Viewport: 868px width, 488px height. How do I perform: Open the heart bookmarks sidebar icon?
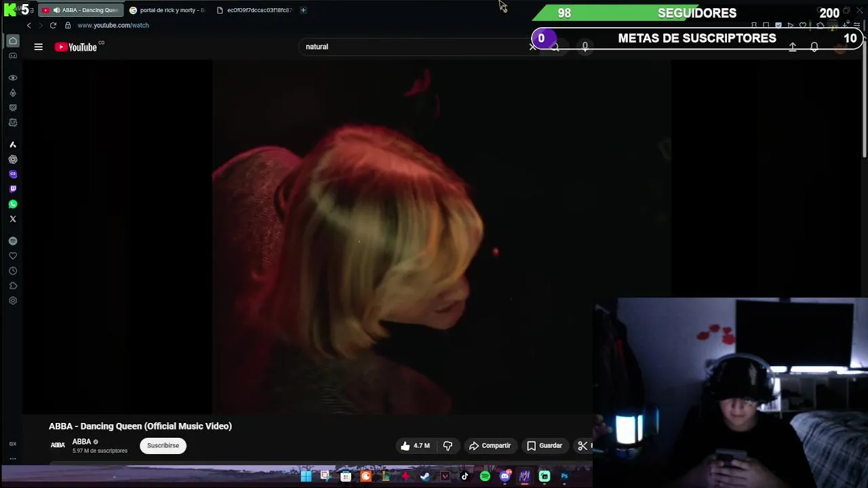click(13, 256)
